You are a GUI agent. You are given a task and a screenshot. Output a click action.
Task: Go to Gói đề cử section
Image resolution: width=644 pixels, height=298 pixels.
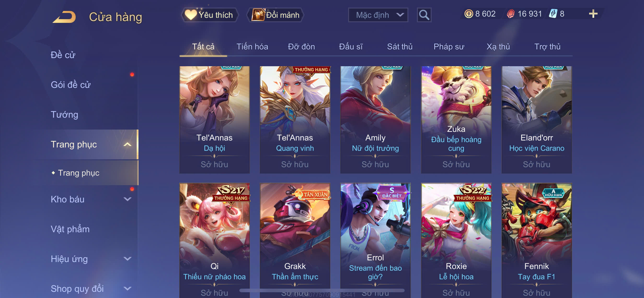click(x=70, y=85)
